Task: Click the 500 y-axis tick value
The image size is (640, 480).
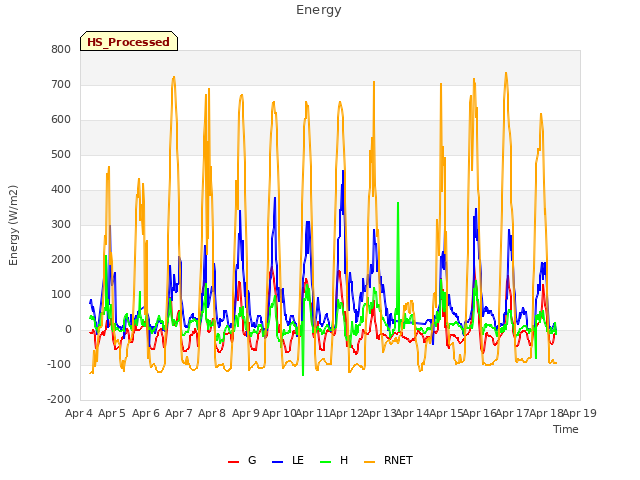Action: (x=61, y=155)
